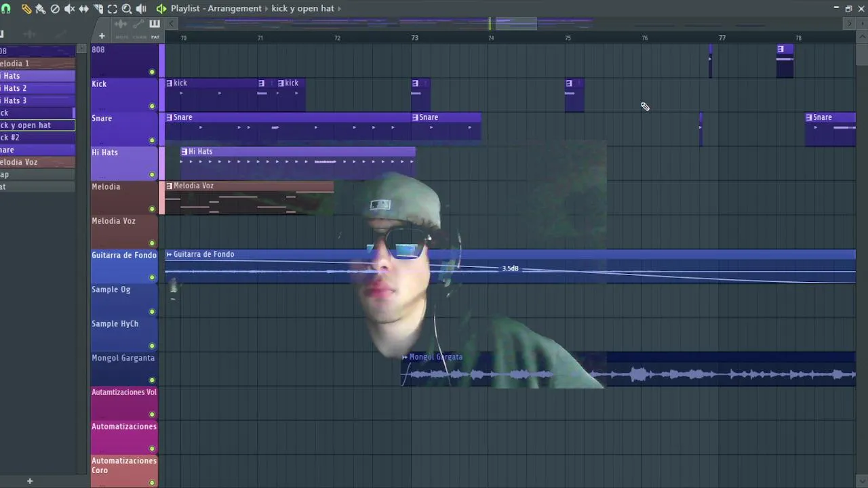This screenshot has height=488, width=868.
Task: Select the Automatizaciones Coro track header
Action: [124, 472]
